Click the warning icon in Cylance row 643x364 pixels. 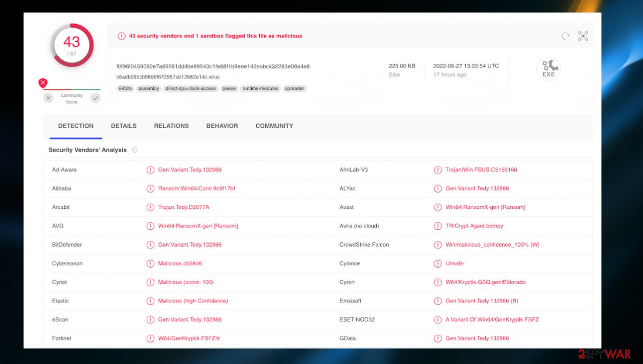pos(438,264)
